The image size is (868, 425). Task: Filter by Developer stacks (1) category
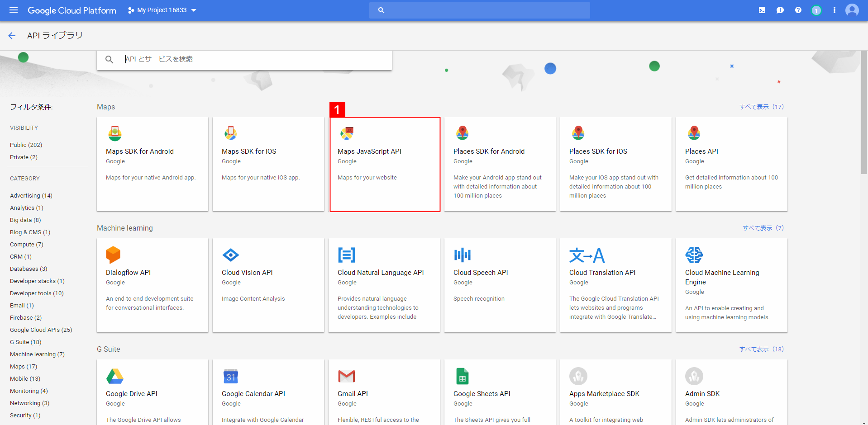click(x=38, y=281)
